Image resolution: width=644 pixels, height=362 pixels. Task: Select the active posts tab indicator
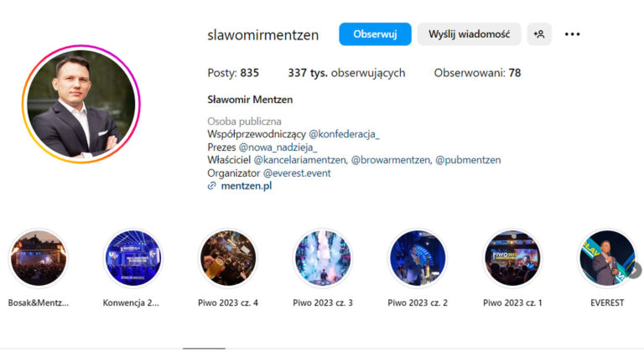pyautogui.click(x=204, y=349)
